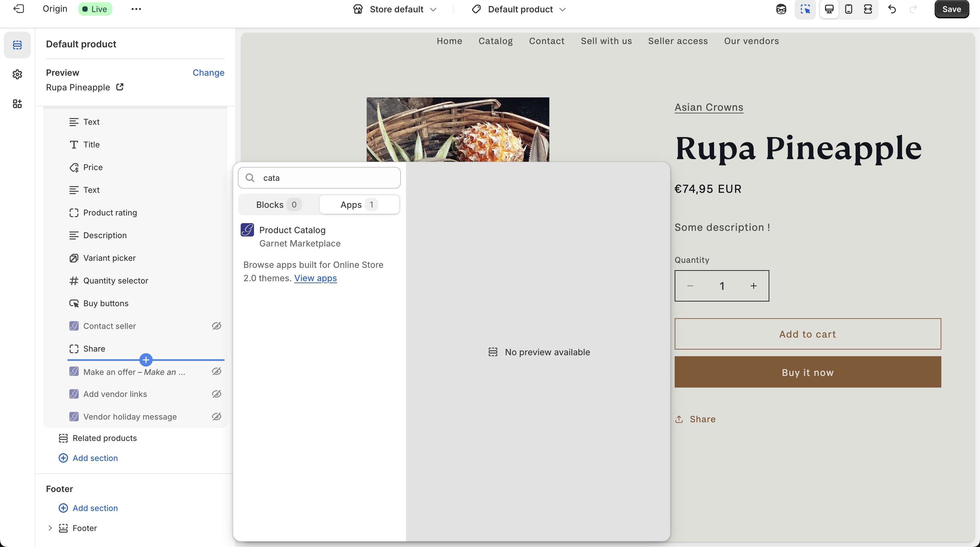The width and height of the screenshot is (980, 547).
Task: Switch to desktop preview
Action: [829, 9]
